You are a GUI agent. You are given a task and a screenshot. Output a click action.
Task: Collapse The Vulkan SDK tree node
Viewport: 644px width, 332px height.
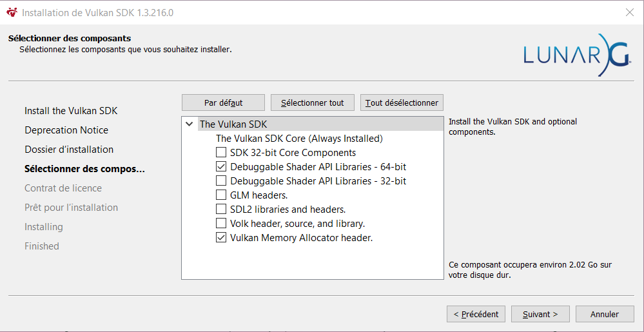(190, 124)
